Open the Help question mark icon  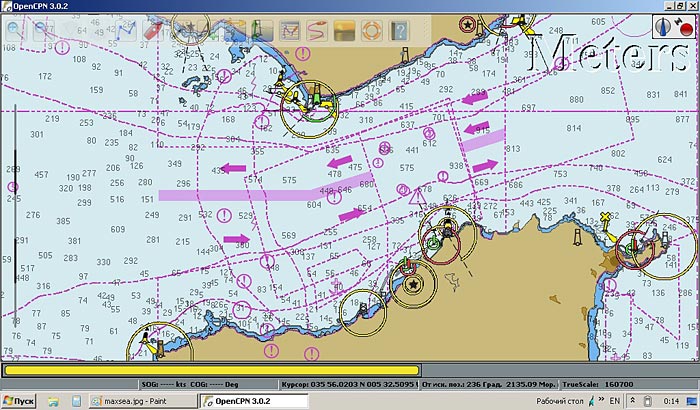tap(399, 30)
